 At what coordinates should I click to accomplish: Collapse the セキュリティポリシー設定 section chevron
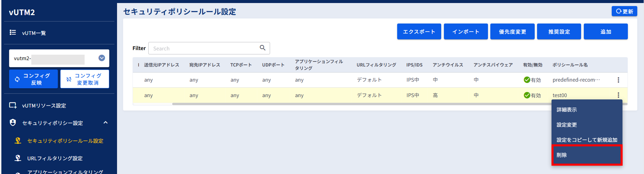(106, 123)
